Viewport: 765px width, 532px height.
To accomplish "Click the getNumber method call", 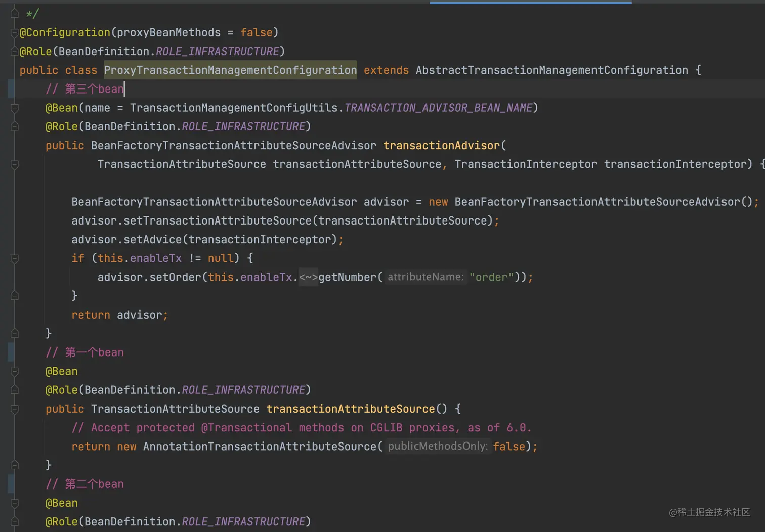I will pos(348,277).
